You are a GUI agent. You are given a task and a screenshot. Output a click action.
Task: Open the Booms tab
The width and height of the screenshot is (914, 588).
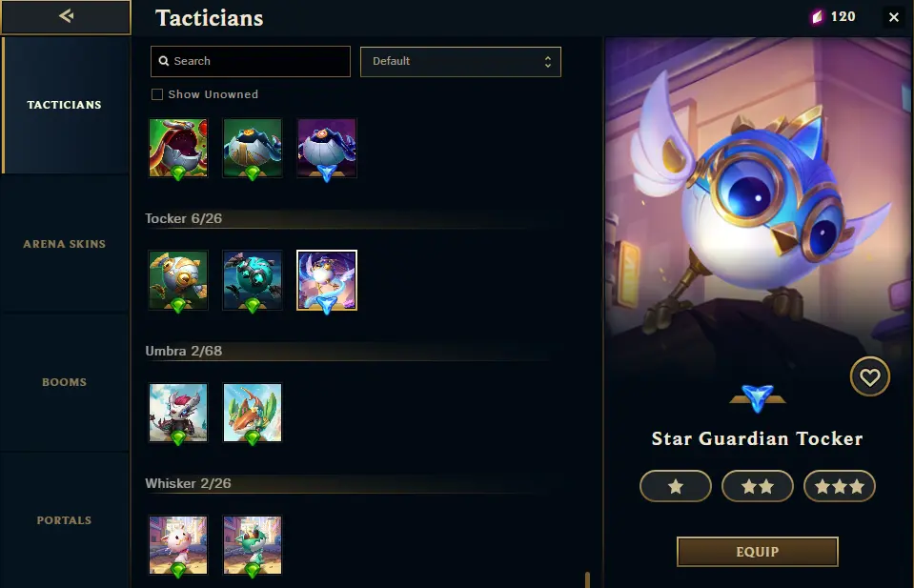pos(65,382)
